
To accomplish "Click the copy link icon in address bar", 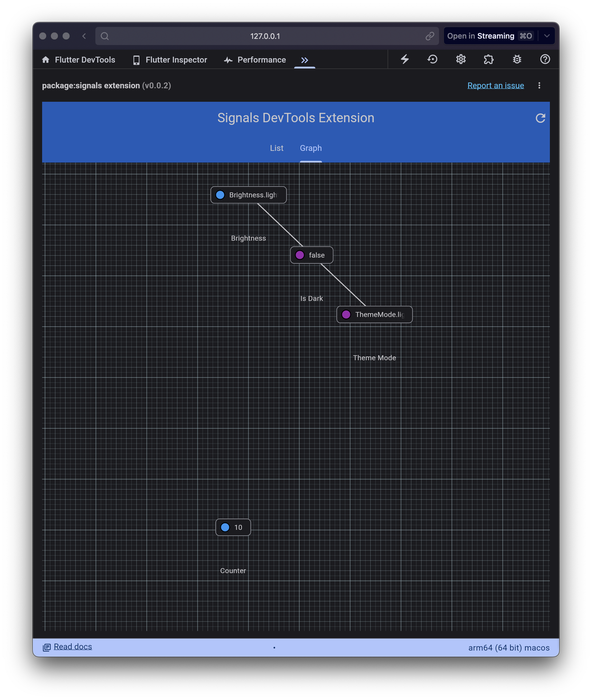I will (x=430, y=36).
